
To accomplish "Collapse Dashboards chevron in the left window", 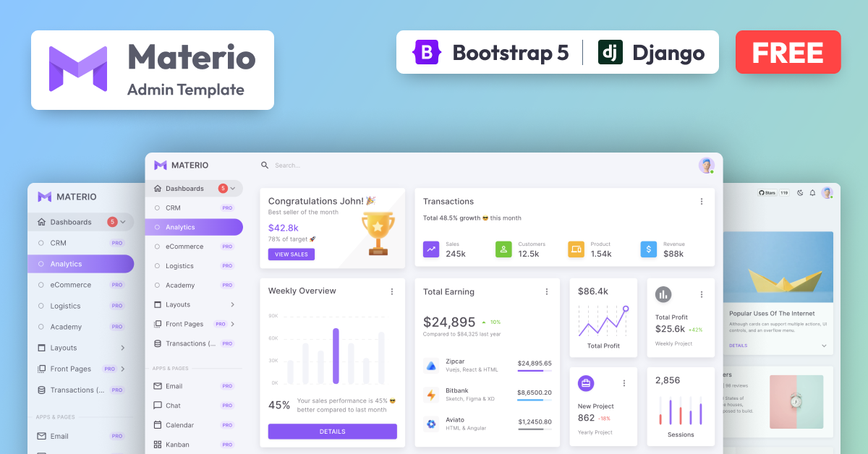I will click(123, 222).
